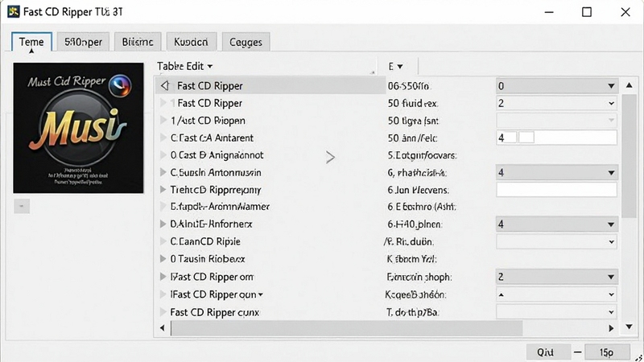The height and width of the screenshot is (362, 644).
Task: Open the E dropdown in header
Action: pyautogui.click(x=395, y=66)
